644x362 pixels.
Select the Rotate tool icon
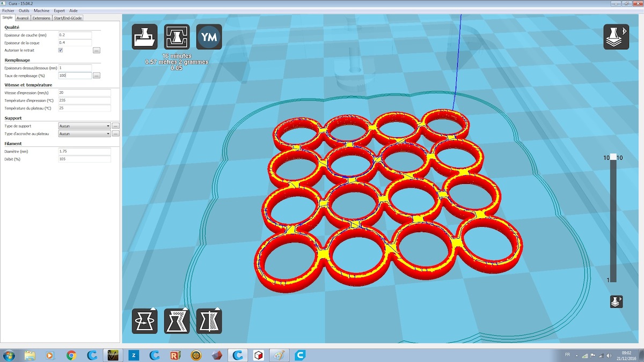[x=145, y=321]
